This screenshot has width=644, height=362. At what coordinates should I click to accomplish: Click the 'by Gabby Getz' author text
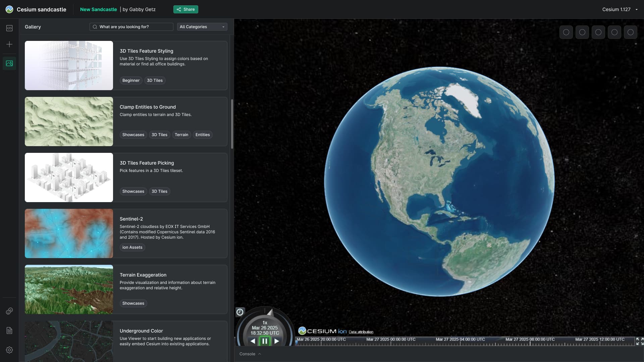point(139,9)
